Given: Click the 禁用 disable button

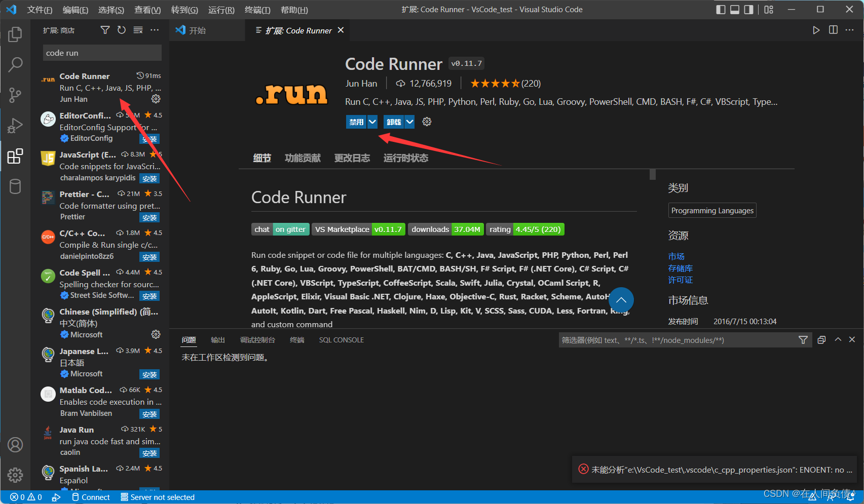Looking at the screenshot, I should click(x=356, y=122).
